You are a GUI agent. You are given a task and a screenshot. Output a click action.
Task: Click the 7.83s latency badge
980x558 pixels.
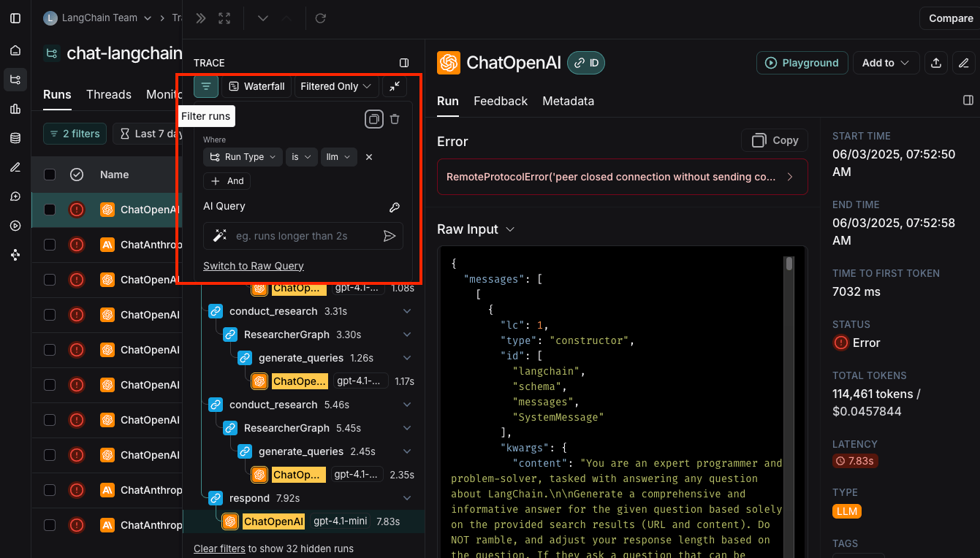tap(854, 461)
